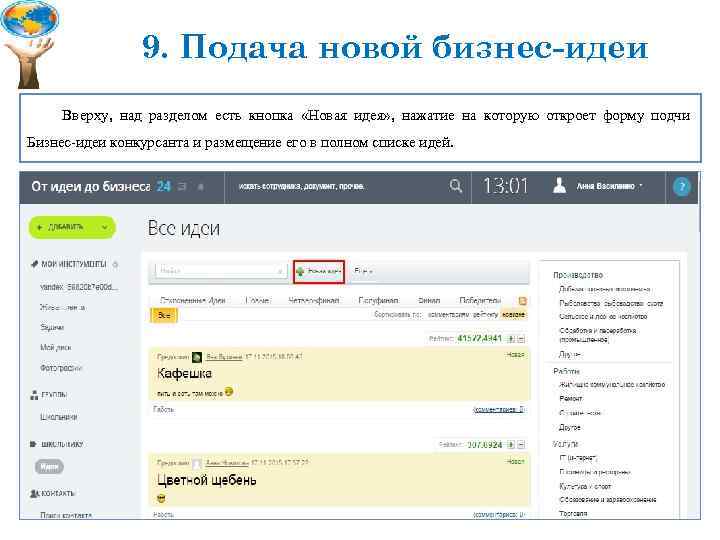The image size is (720, 540).
Task: Click the pin icon beside Мои инструменты
Action: [x=34, y=264]
